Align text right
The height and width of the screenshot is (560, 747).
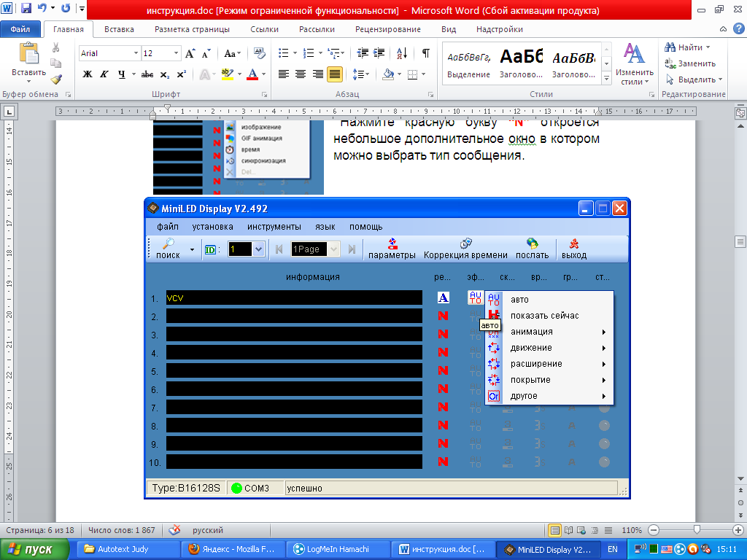(318, 74)
